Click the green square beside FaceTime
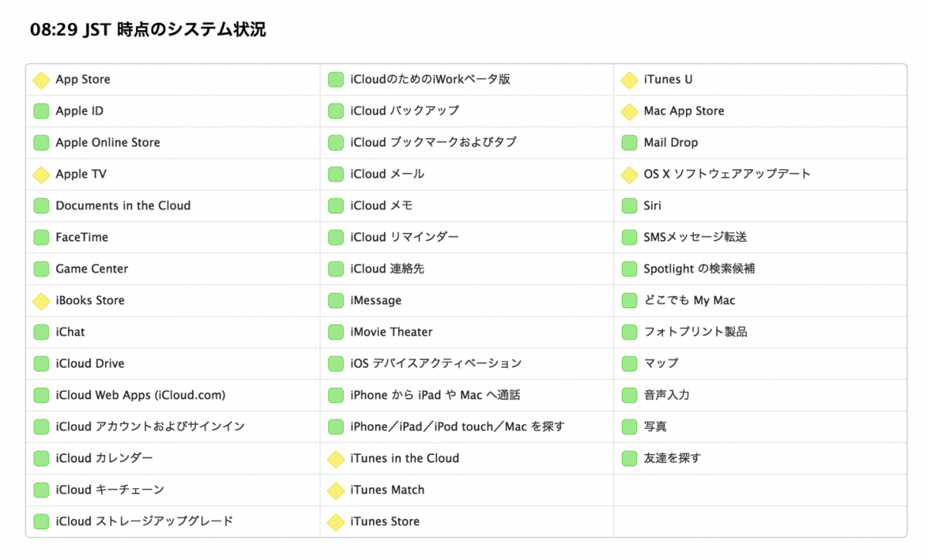927x560 pixels. (41, 238)
